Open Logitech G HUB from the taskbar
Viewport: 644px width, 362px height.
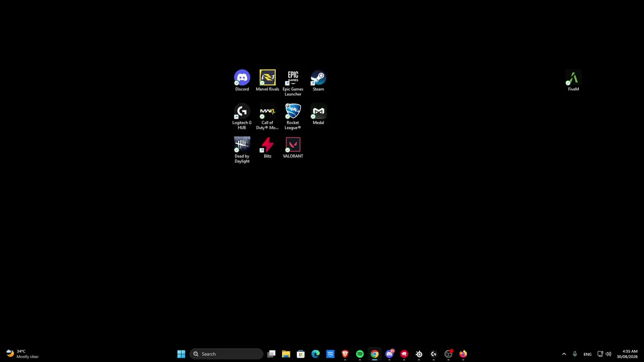(x=434, y=354)
